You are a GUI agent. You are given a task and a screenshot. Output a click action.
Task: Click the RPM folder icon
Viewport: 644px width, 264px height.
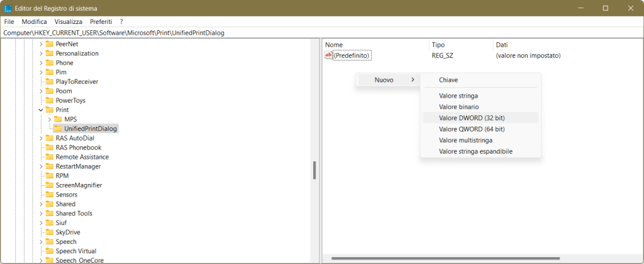tap(50, 176)
